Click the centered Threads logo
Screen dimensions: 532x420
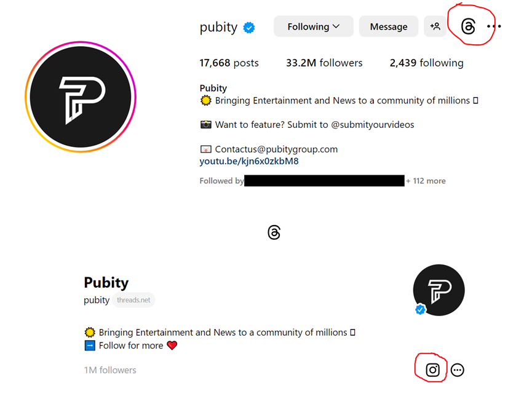[274, 232]
